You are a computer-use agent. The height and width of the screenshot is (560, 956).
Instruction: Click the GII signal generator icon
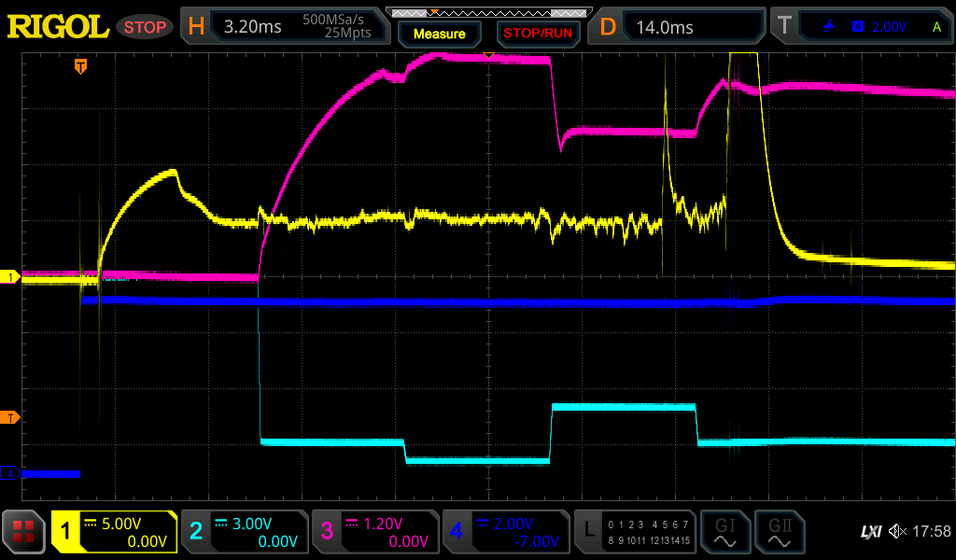point(779,532)
